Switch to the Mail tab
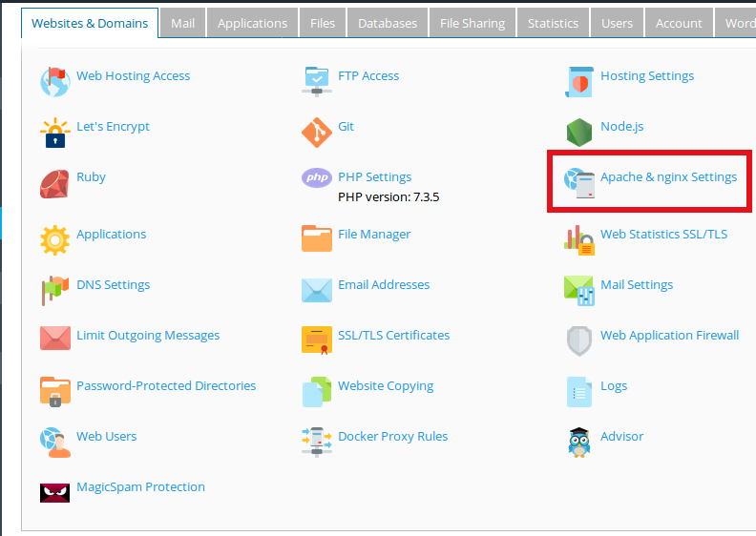 click(182, 23)
